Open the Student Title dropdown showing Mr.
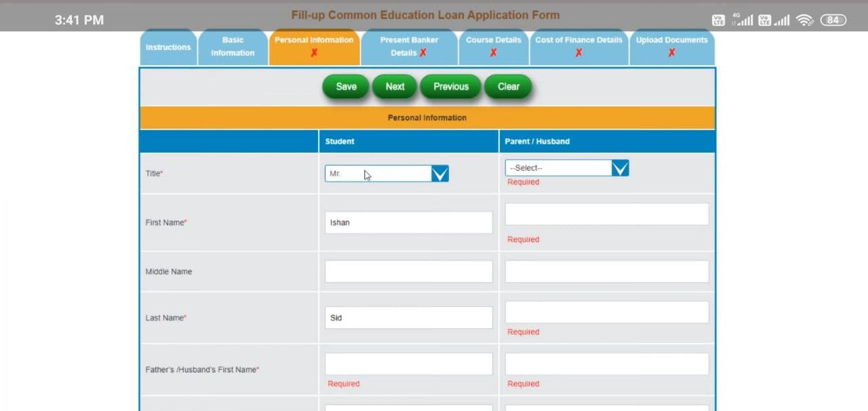 (387, 174)
